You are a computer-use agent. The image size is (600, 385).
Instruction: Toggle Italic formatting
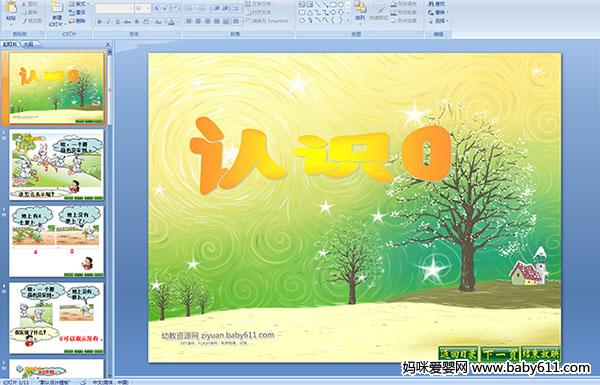108,22
